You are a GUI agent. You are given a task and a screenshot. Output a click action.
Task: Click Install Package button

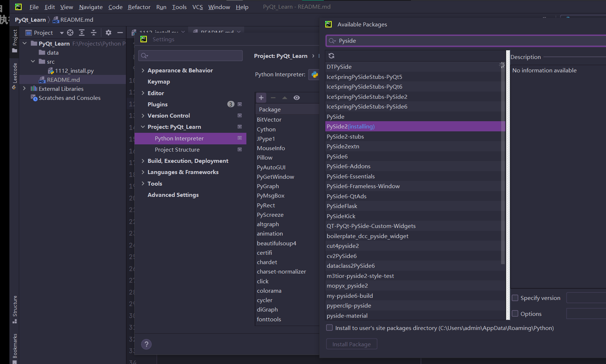click(x=352, y=344)
